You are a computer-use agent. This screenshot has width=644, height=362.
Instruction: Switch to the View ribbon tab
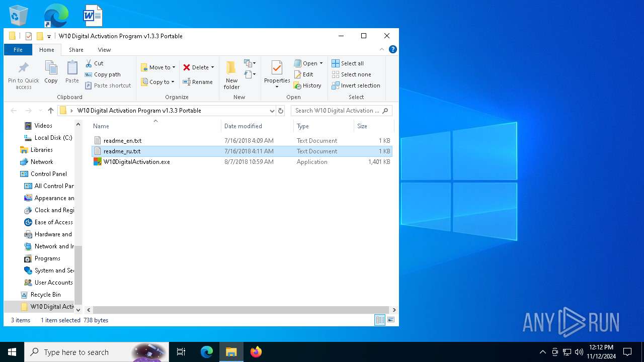[x=104, y=50]
